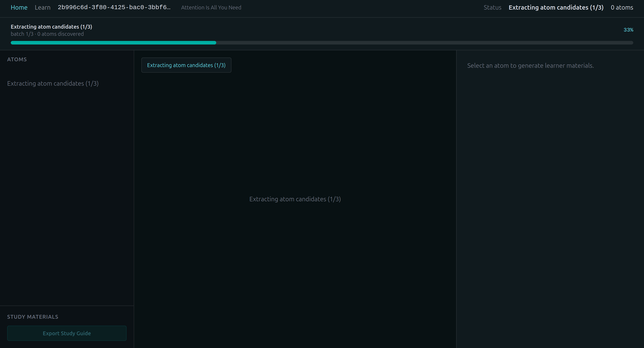Click the centered extracting message in the main pane
644x348 pixels.
pos(295,199)
